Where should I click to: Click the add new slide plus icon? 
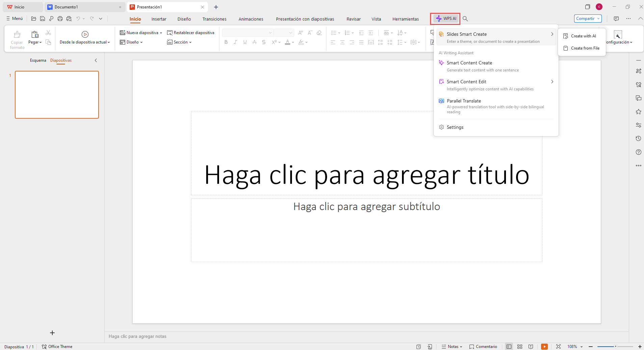[52, 333]
